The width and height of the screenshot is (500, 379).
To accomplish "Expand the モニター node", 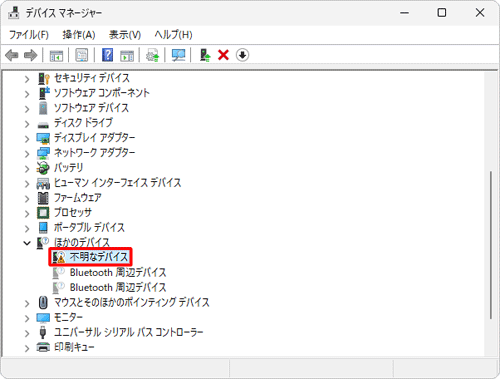I will (x=27, y=318).
